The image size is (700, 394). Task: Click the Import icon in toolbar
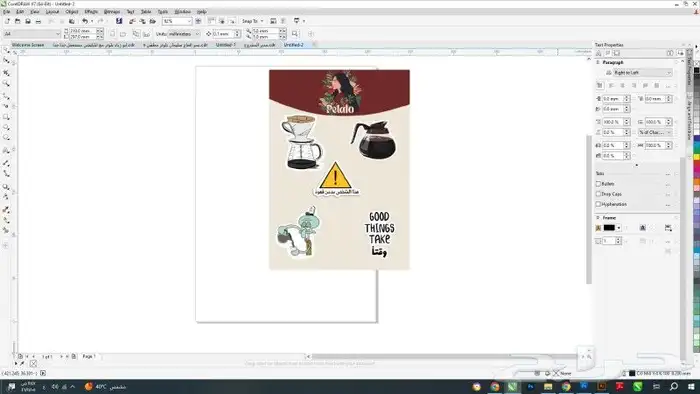coord(132,21)
